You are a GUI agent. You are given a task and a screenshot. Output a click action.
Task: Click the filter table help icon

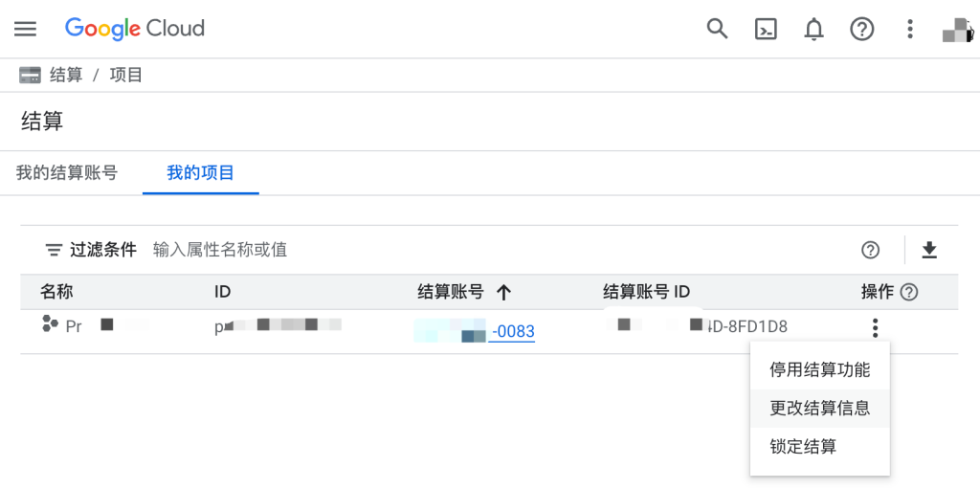coord(870,250)
